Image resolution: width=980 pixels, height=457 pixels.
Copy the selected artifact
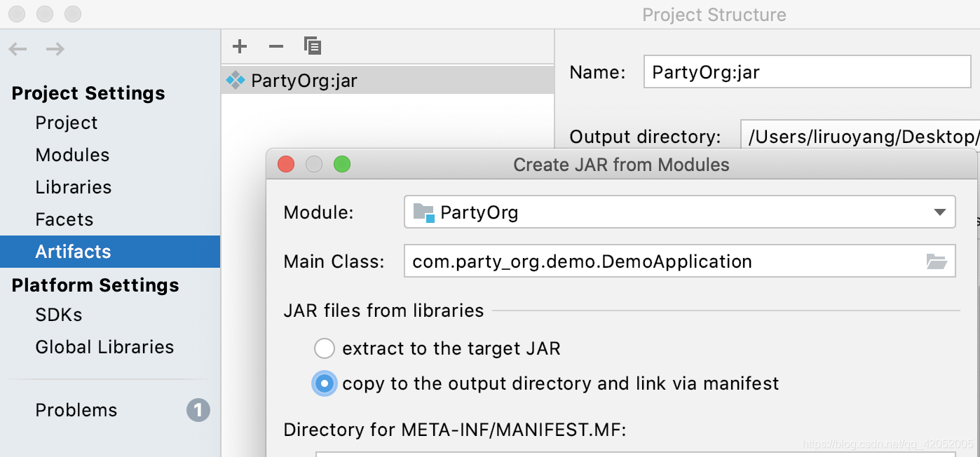click(313, 46)
